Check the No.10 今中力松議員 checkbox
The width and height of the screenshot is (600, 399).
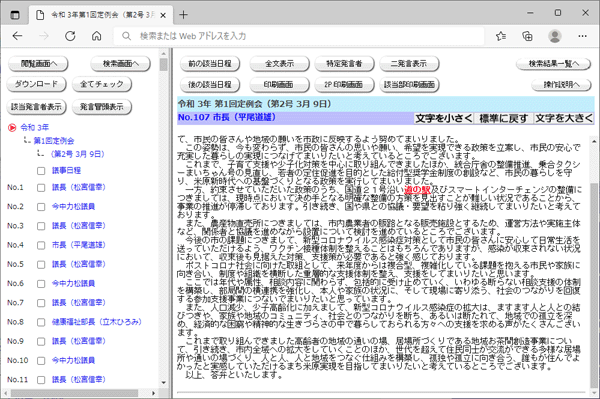[x=41, y=361]
